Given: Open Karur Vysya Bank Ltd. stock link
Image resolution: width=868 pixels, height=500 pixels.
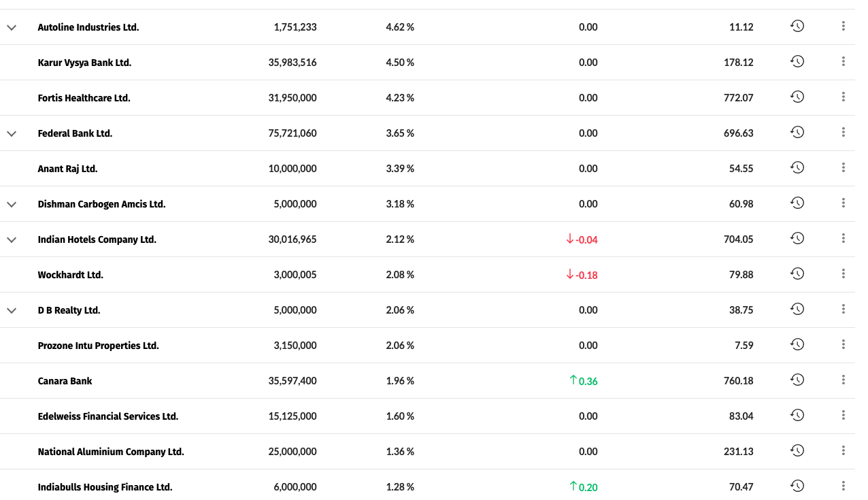Looking at the screenshot, I should (x=84, y=63).
